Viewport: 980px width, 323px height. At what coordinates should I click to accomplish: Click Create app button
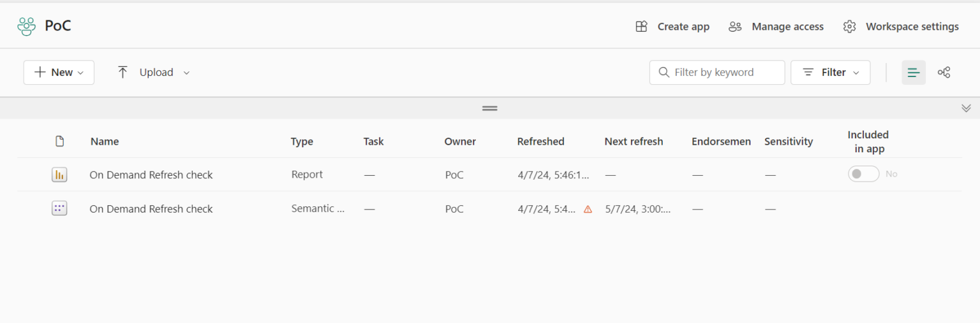[x=672, y=27]
